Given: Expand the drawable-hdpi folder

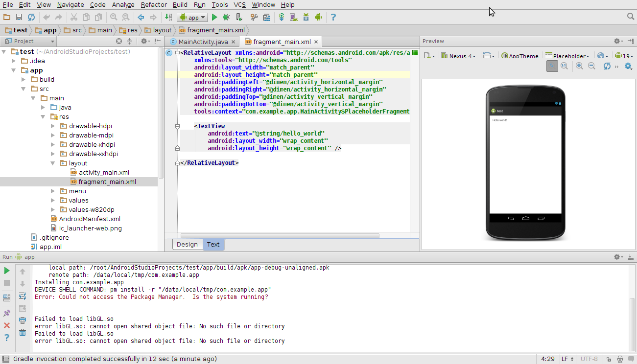Looking at the screenshot, I should 53,126.
